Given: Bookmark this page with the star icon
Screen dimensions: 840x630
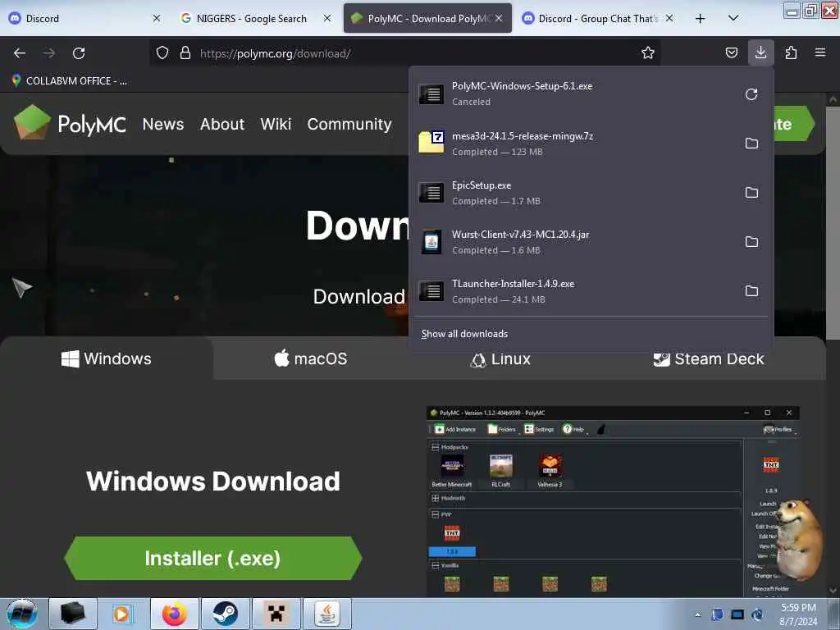Looking at the screenshot, I should click(648, 52).
